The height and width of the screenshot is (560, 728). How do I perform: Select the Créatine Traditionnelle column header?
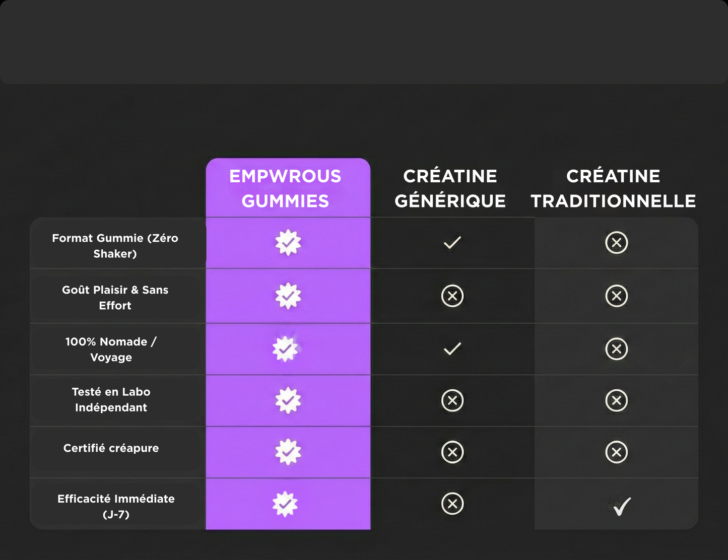coord(613,188)
